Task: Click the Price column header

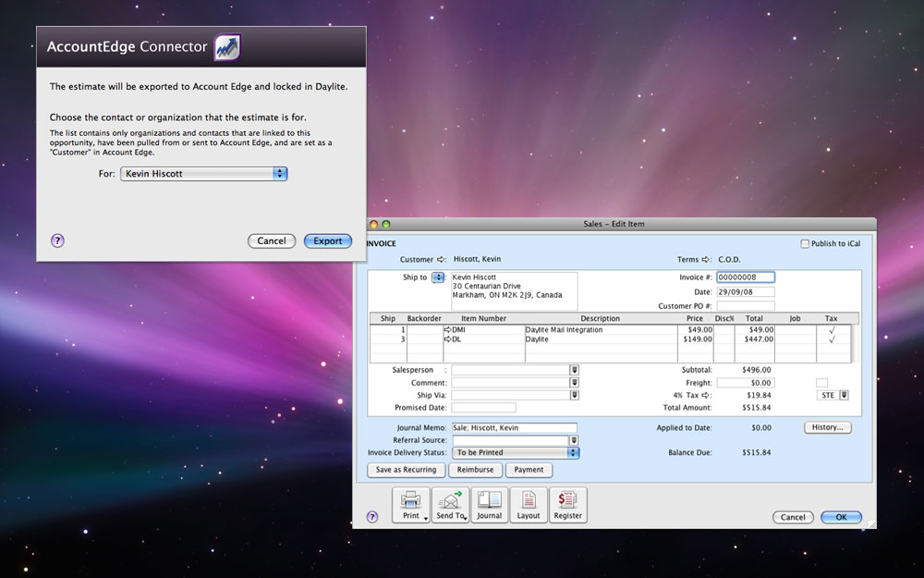Action: 695,318
